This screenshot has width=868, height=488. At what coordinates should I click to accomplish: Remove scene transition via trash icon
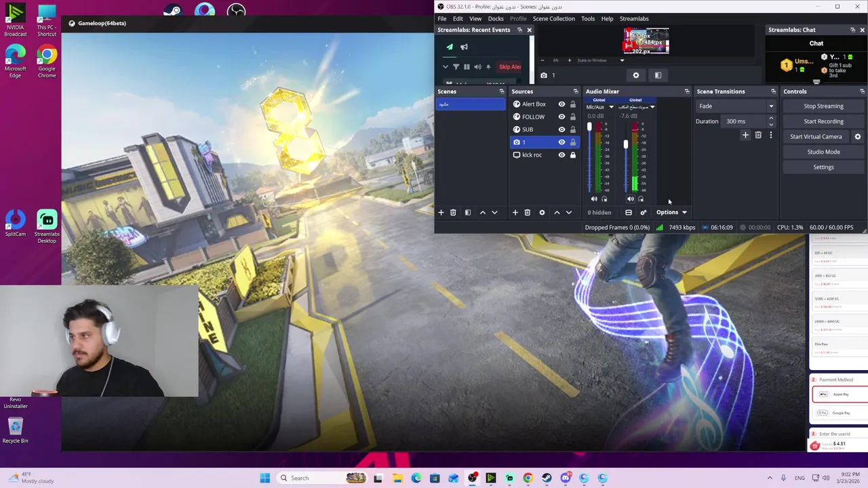(758, 136)
